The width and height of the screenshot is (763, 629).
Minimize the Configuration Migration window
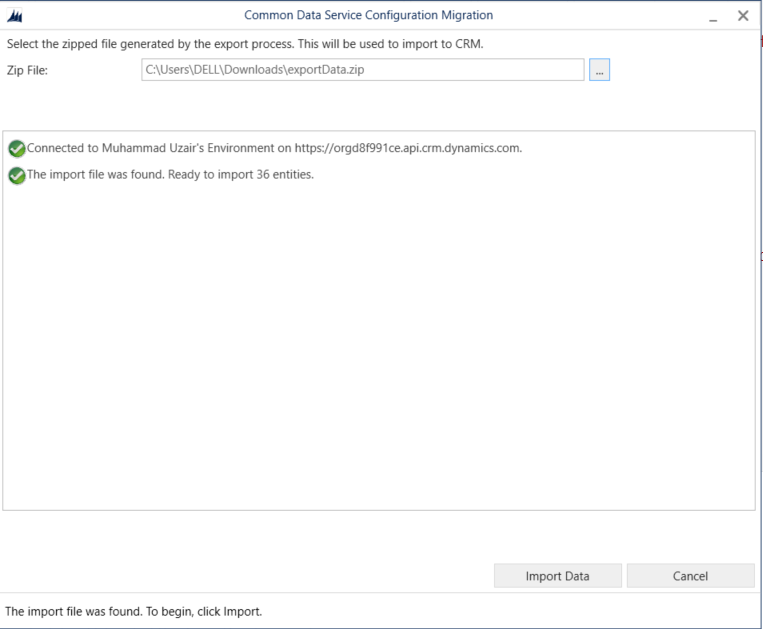tap(712, 16)
